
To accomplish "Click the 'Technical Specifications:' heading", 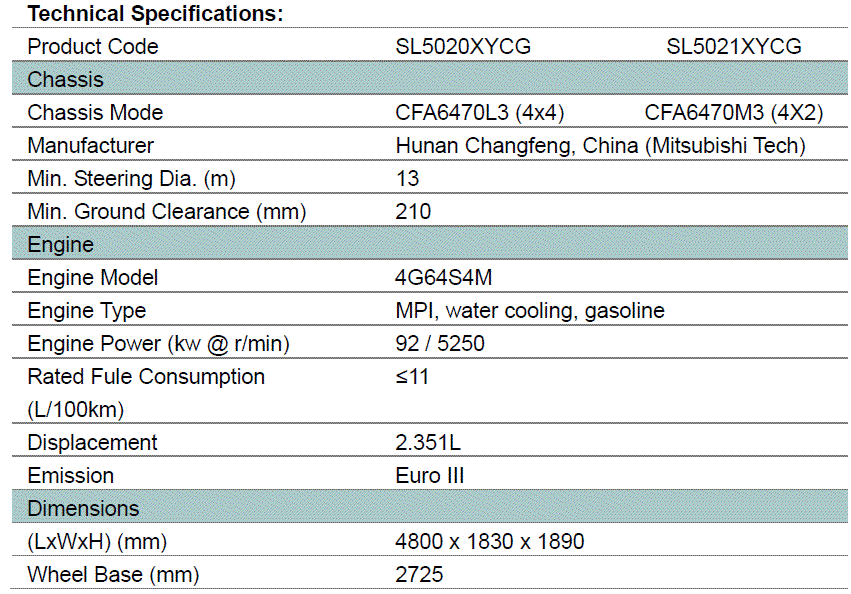I will (x=155, y=14).
